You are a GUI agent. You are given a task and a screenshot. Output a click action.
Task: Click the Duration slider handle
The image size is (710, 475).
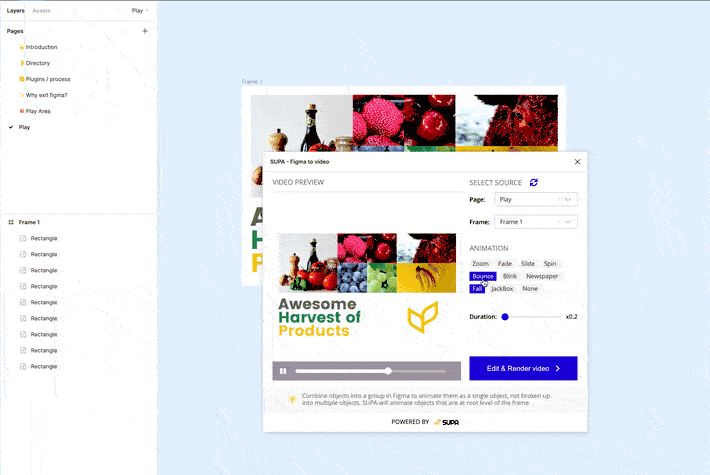click(505, 317)
